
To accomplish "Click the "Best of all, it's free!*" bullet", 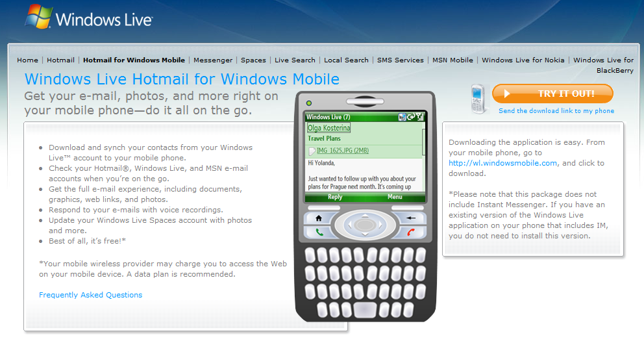I will point(87,241).
